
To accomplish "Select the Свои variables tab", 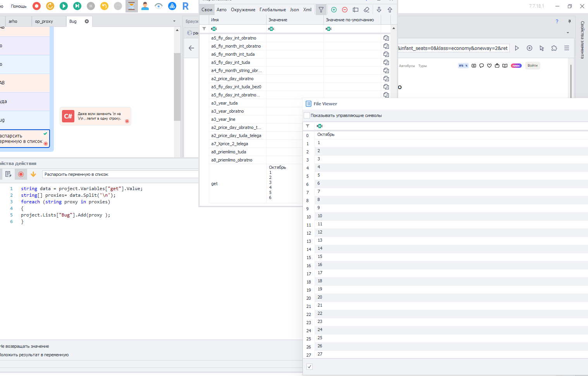I will 207,10.
